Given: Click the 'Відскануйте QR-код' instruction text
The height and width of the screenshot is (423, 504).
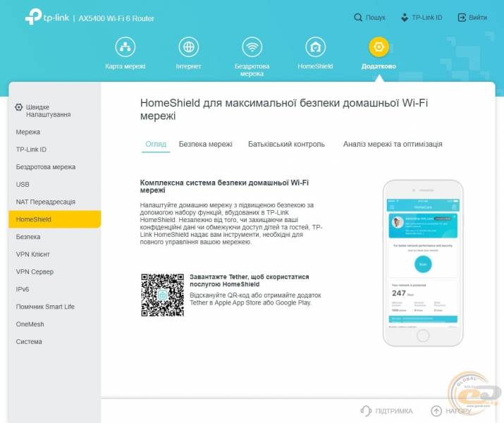Looking at the screenshot, I should point(255,299).
